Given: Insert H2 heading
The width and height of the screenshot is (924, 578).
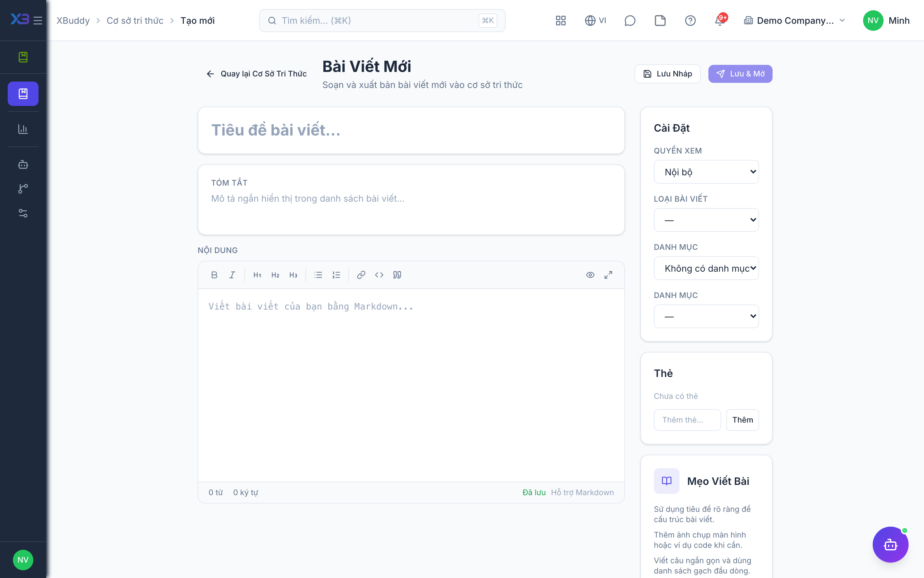Looking at the screenshot, I should click(275, 275).
